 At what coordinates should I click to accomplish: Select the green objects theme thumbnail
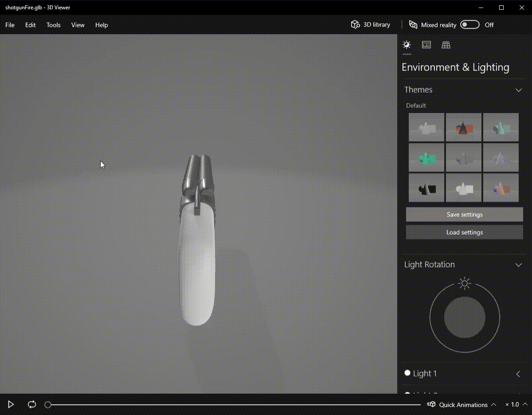[x=426, y=157]
